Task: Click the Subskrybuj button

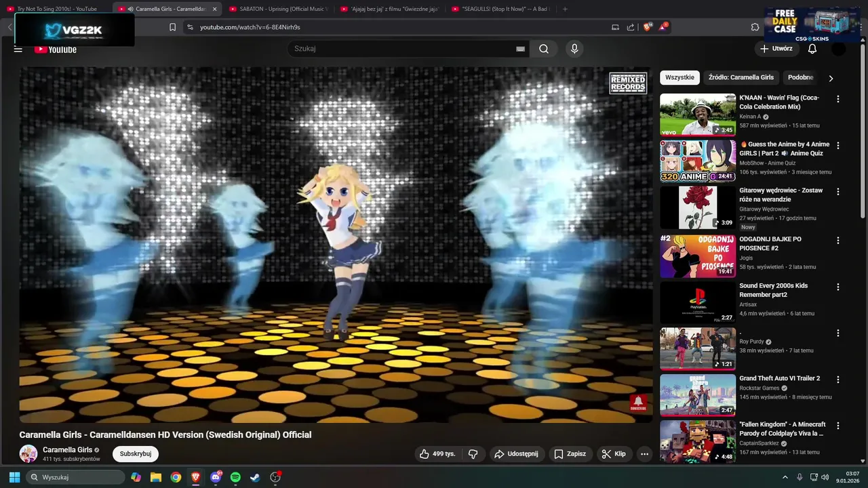Action: click(136, 453)
